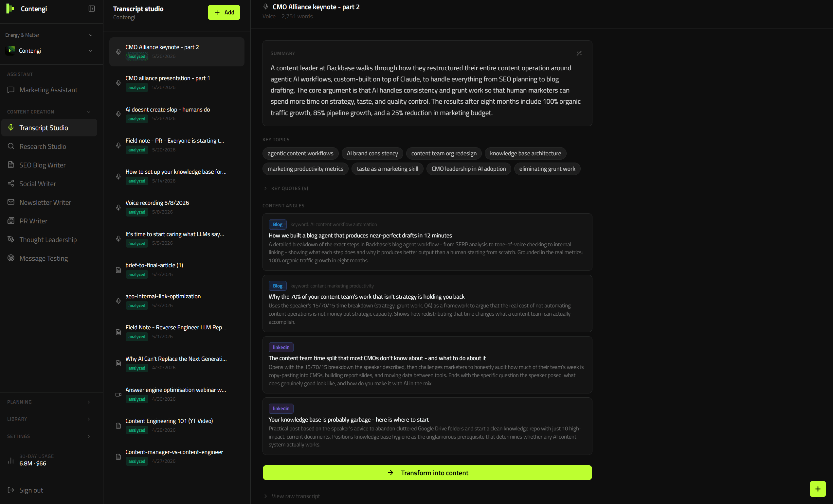Click the Transcript Studio microphone icon
The width and height of the screenshot is (833, 504).
[11, 127]
